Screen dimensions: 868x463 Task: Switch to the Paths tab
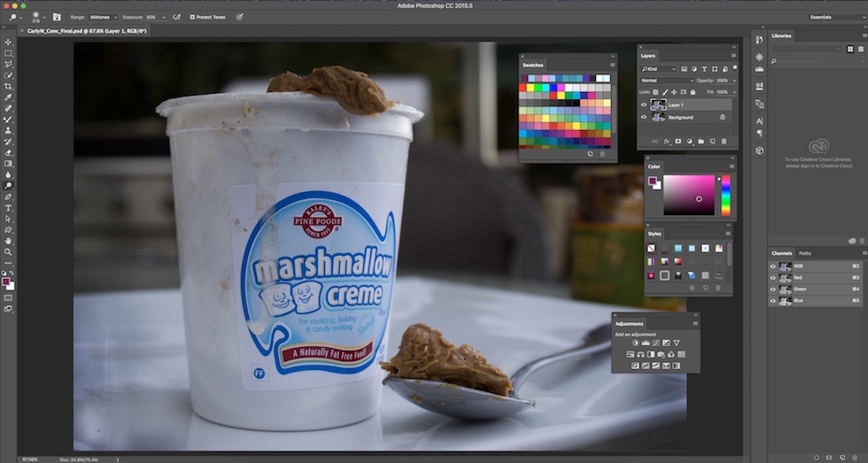pyautogui.click(x=805, y=253)
